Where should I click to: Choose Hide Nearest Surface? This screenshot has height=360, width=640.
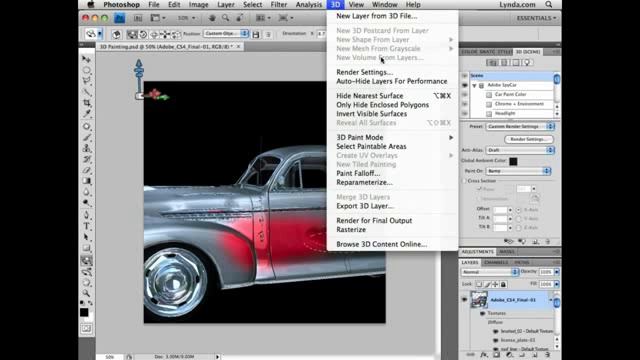click(x=370, y=96)
